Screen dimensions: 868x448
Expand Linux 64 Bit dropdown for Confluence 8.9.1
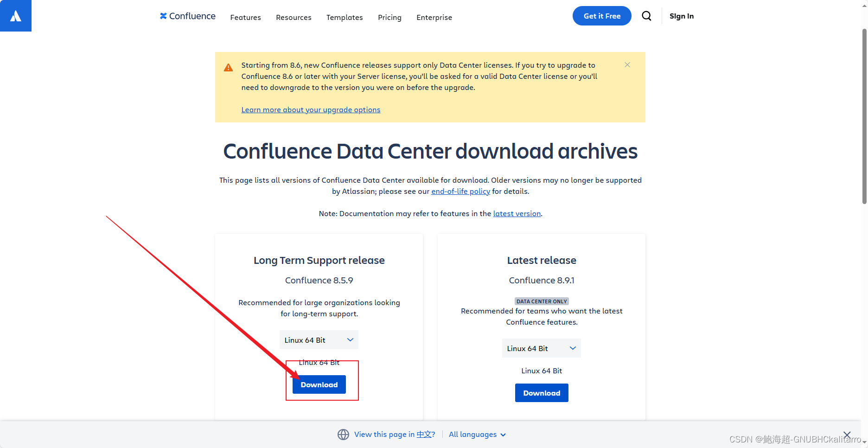[541, 348]
